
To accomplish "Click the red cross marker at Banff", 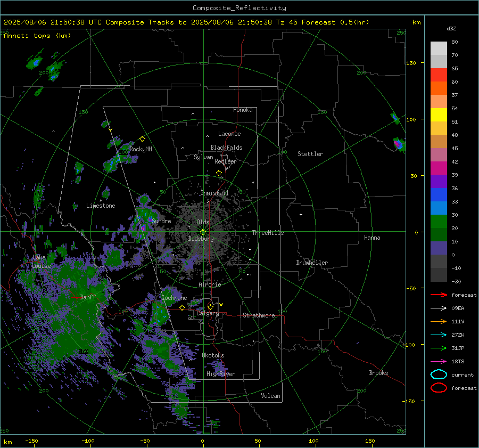I will 76,297.
